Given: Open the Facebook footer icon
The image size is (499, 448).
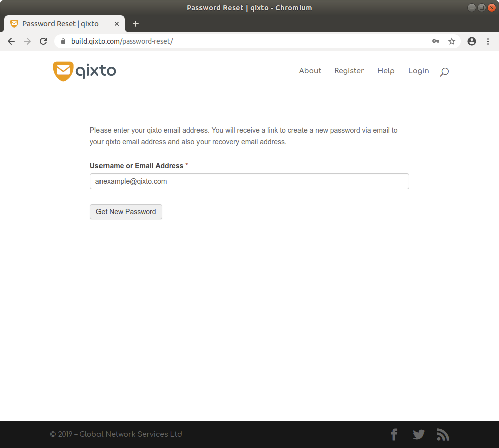Looking at the screenshot, I should (394, 434).
